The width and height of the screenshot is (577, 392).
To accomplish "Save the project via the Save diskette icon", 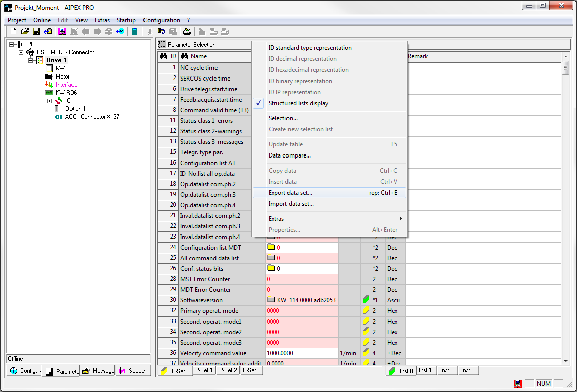I will [36, 31].
